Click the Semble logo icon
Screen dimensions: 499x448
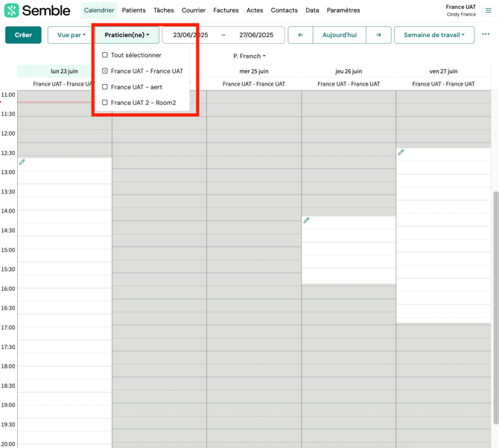click(x=11, y=10)
